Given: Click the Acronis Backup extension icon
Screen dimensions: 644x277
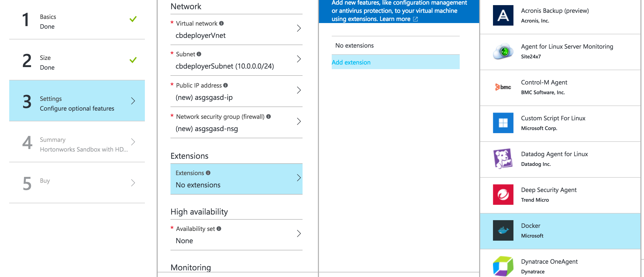Looking at the screenshot, I should pyautogui.click(x=503, y=15).
